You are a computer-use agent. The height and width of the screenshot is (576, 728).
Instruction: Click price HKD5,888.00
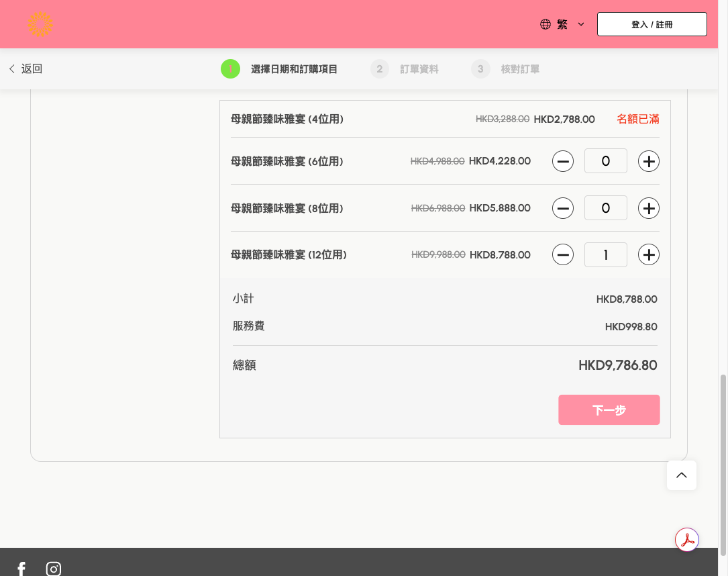[x=500, y=208]
